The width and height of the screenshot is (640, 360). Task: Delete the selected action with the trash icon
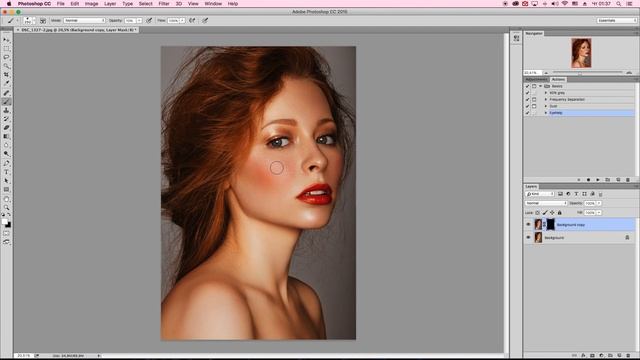(x=628, y=180)
